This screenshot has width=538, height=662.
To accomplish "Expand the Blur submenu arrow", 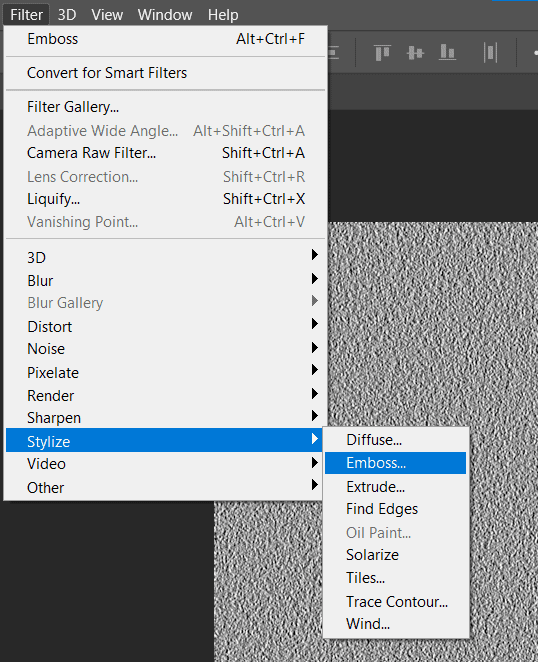I will tap(314, 278).
